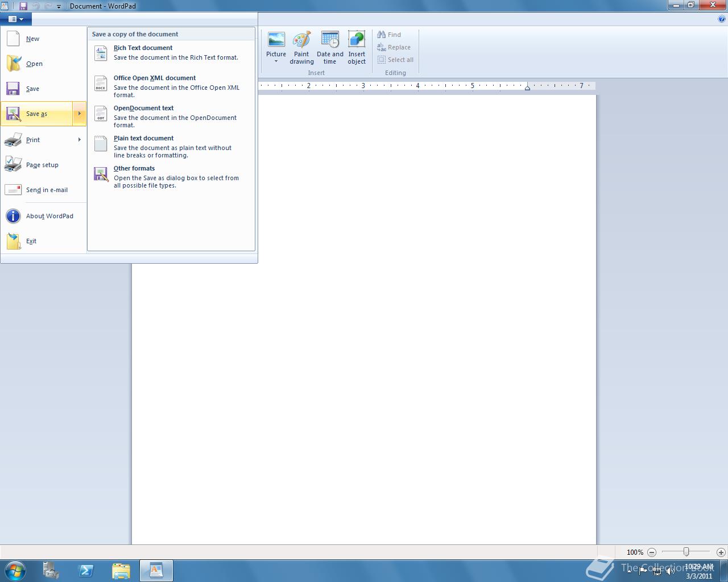This screenshot has height=582, width=728.
Task: Insert Date and time
Action: click(330, 48)
